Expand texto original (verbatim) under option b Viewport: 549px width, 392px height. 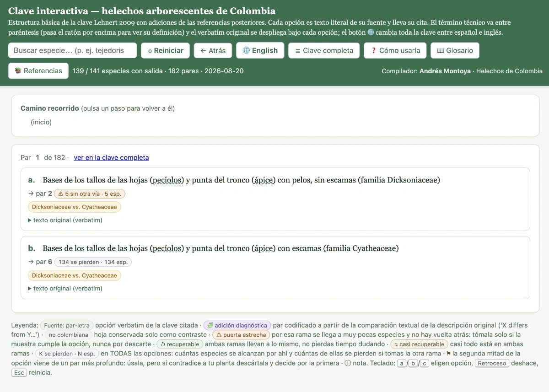point(65,289)
